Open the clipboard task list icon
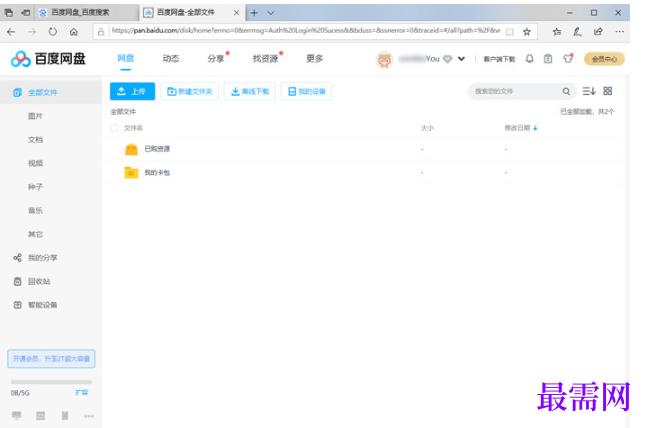 pos(548,59)
